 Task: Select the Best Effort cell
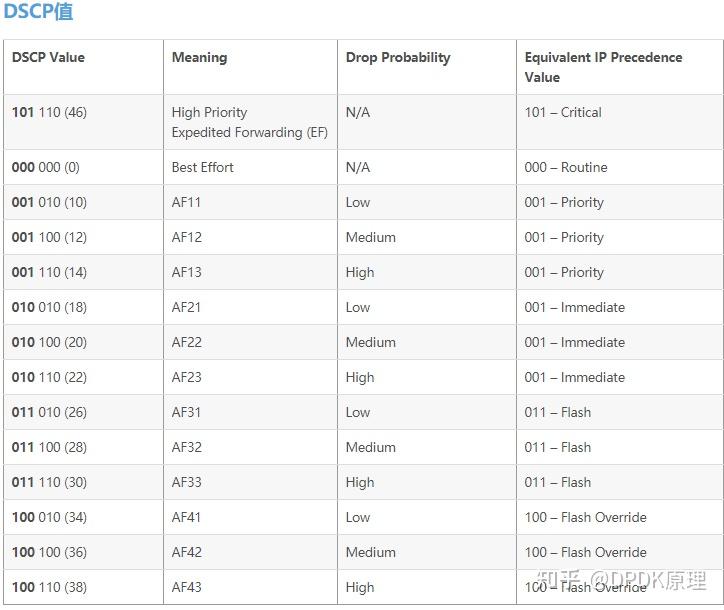pos(202,168)
